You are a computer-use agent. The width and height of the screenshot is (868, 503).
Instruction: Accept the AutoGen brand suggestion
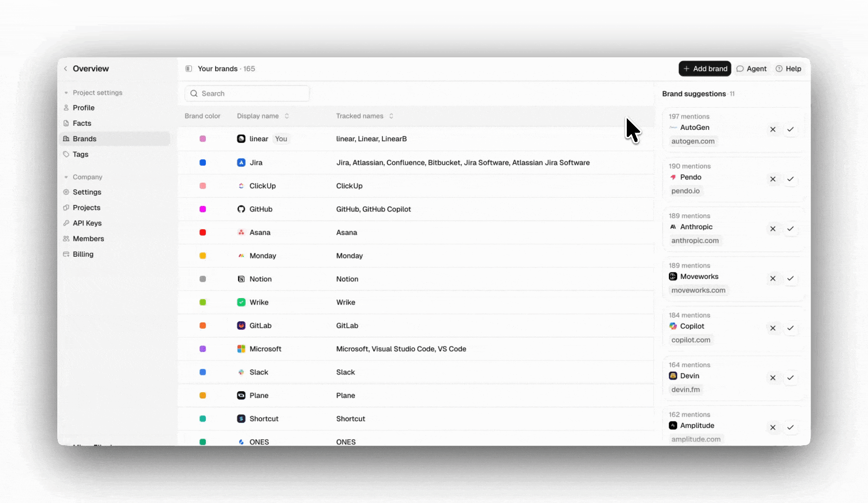pos(790,129)
